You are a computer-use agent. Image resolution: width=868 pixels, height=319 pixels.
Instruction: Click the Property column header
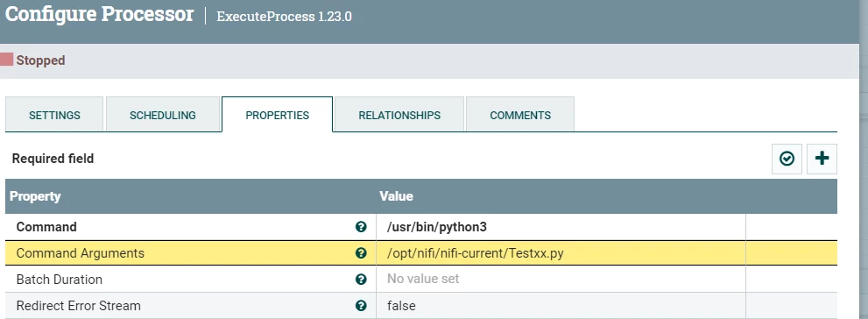pos(35,196)
